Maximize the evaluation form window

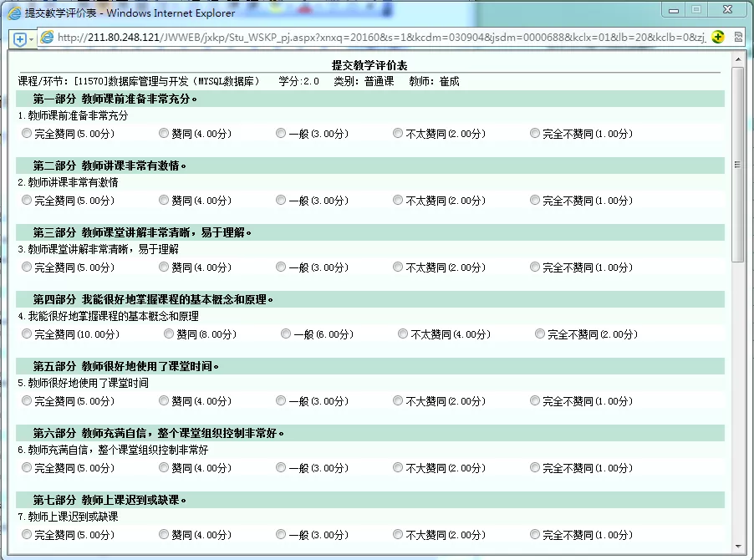pos(695,10)
